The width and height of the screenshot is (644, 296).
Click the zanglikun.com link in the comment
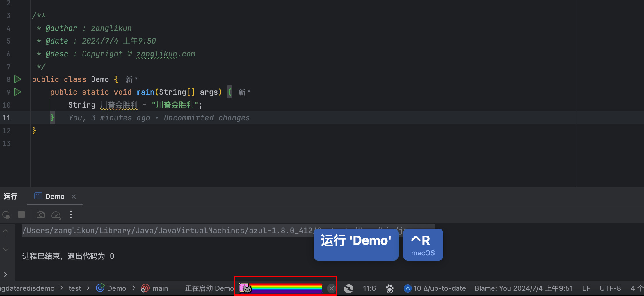pyautogui.click(x=166, y=54)
